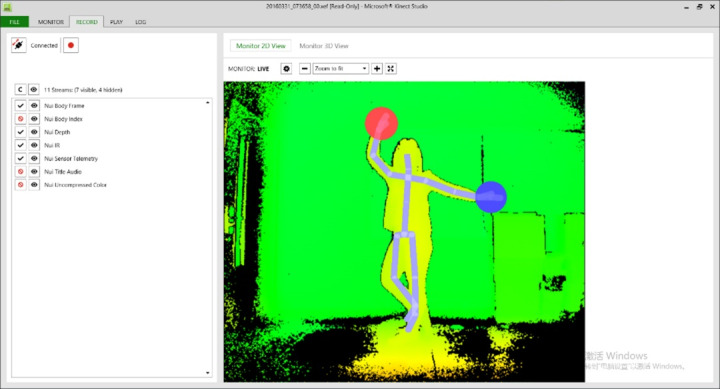Zoom in with the plus button
The width and height of the screenshot is (720, 389).
(377, 68)
